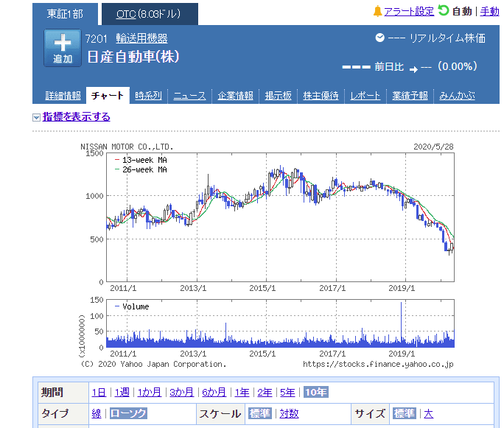
Task: Set chart period to 1年
Action: click(x=242, y=392)
